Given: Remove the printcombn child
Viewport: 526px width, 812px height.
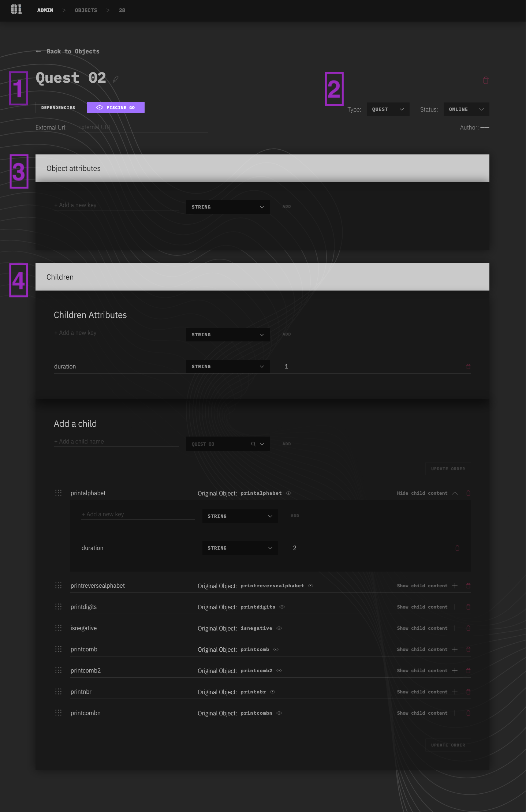Looking at the screenshot, I should [x=468, y=713].
